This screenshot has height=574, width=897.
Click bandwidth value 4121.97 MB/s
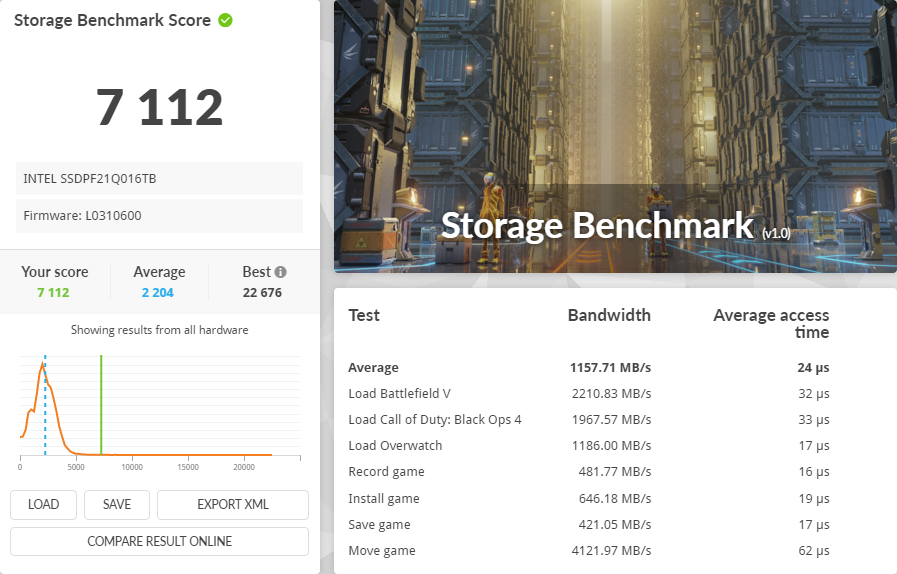point(612,551)
